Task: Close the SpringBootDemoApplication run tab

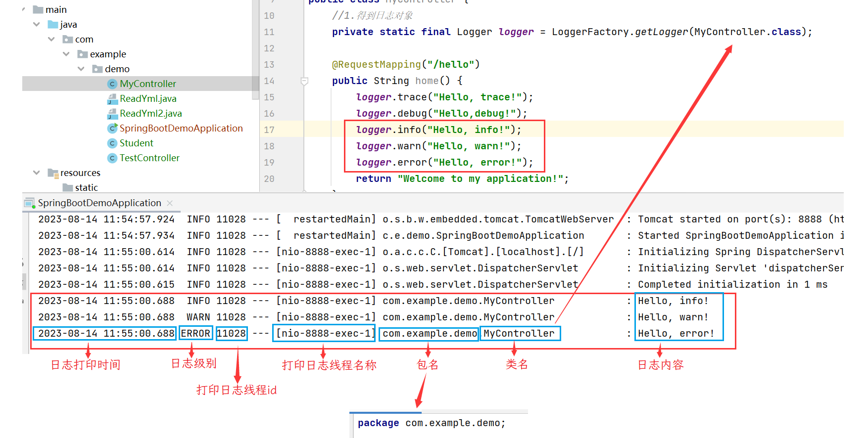Action: pos(170,203)
